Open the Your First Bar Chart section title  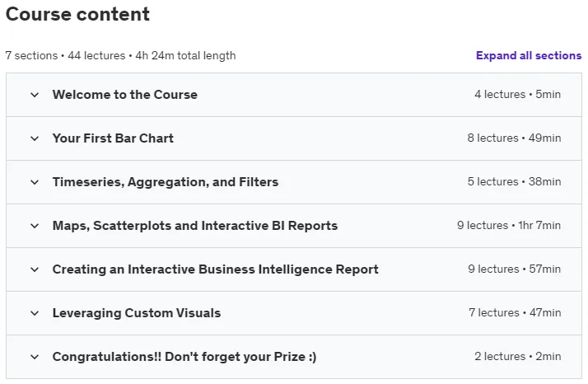click(113, 138)
